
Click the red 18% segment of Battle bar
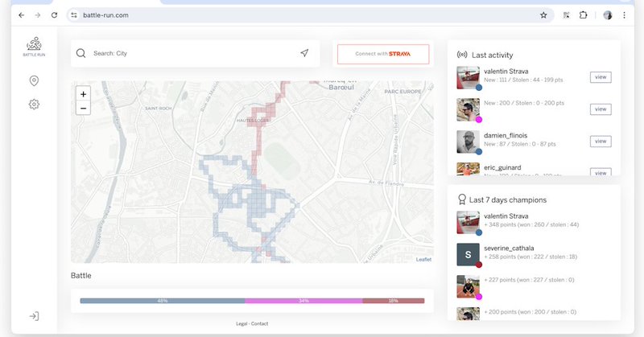click(394, 301)
